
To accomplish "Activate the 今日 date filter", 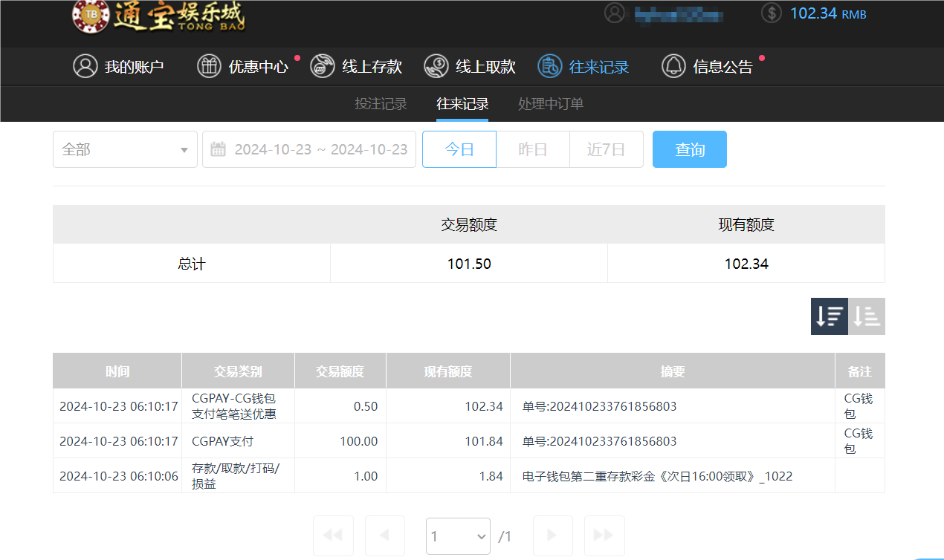I will pyautogui.click(x=459, y=149).
